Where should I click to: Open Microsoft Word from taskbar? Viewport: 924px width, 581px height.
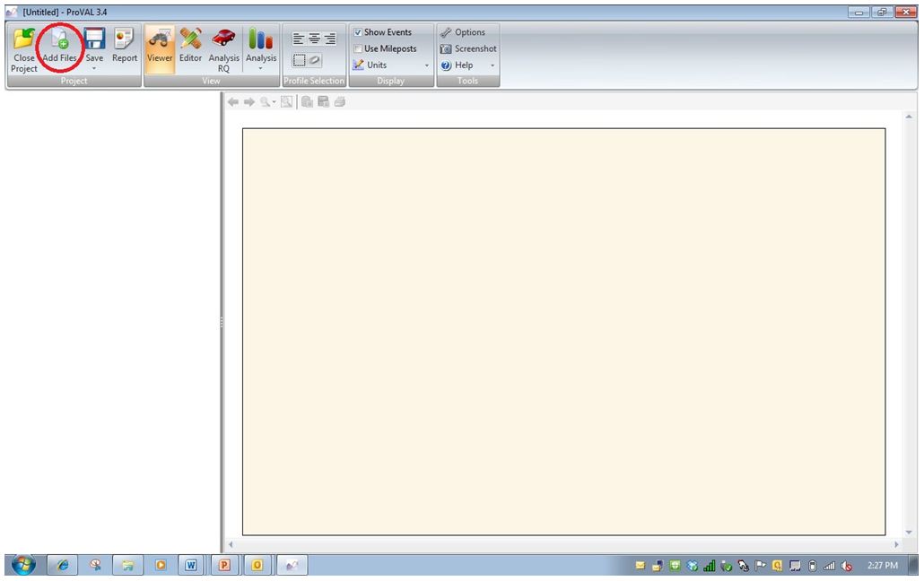tap(191, 566)
